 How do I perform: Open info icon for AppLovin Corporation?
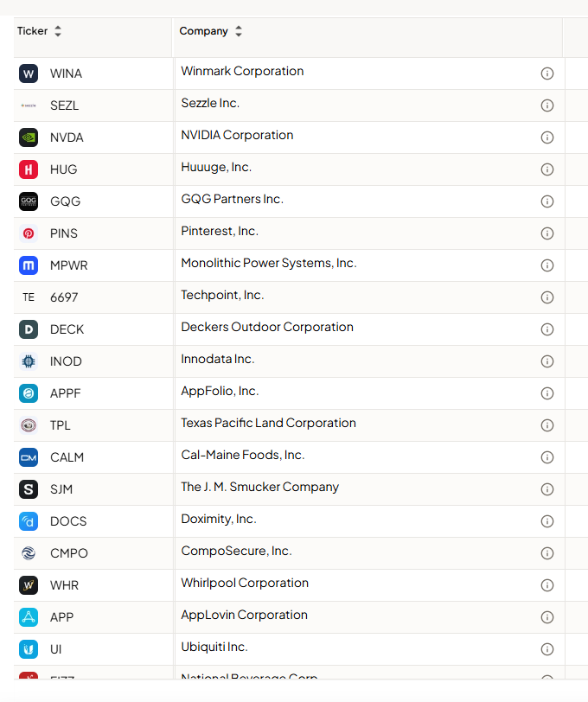tap(547, 617)
